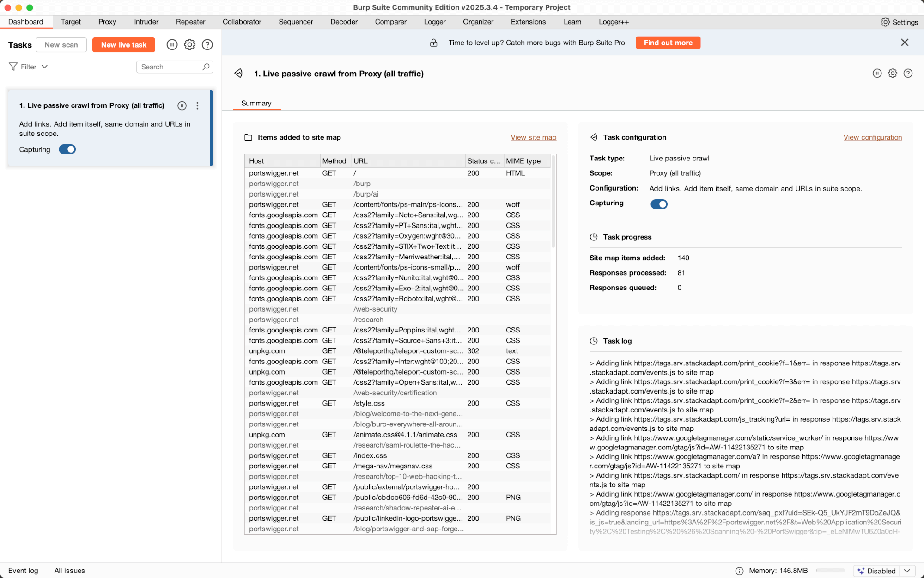Sort by the URL column header
The width and height of the screenshot is (924, 578).
[x=408, y=161]
